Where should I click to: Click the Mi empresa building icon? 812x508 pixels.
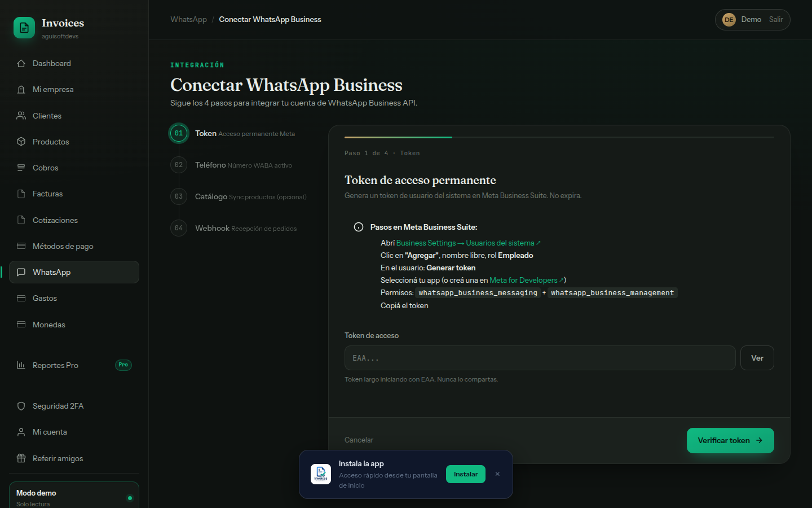(x=21, y=89)
